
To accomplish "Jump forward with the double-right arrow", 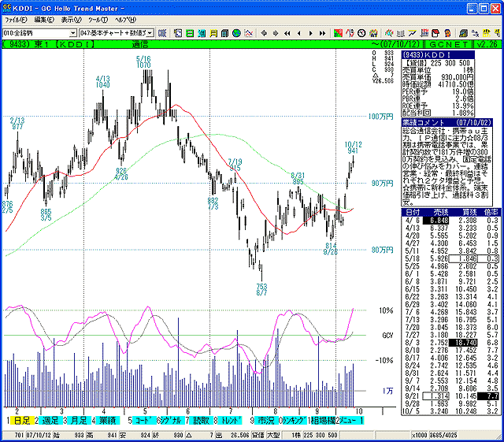I will coord(322,33).
